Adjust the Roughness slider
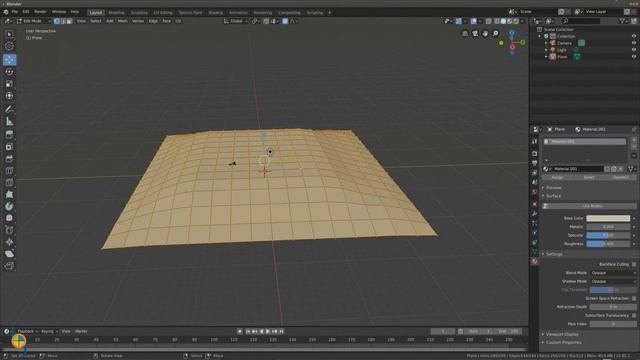The width and height of the screenshot is (640, 360). pos(608,244)
